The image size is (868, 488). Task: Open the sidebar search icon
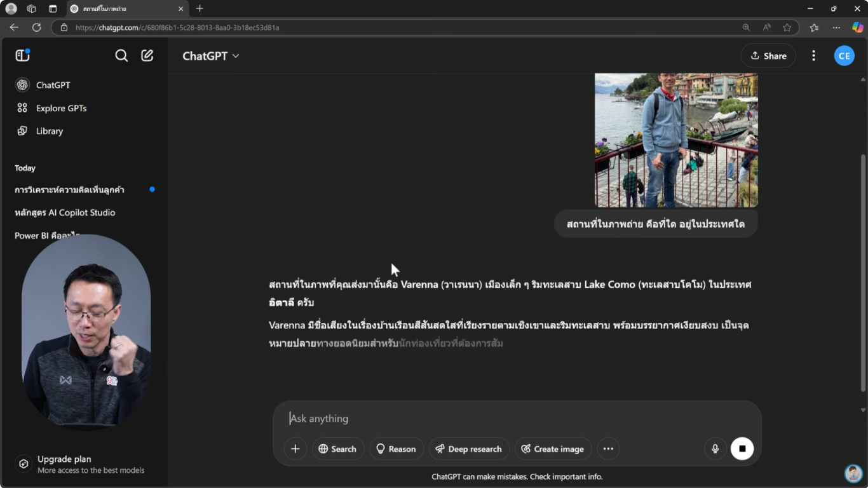tap(121, 55)
